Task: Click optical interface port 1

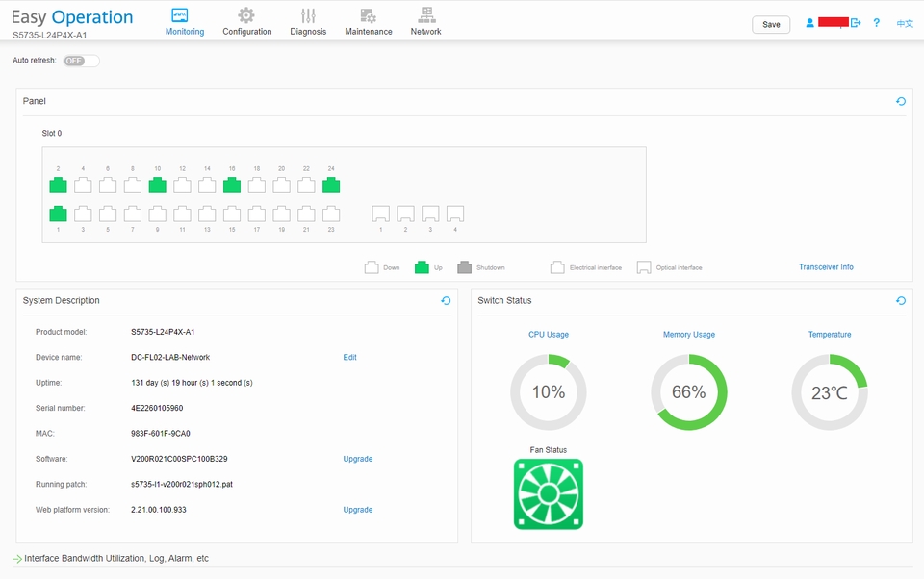Action: pos(381,214)
